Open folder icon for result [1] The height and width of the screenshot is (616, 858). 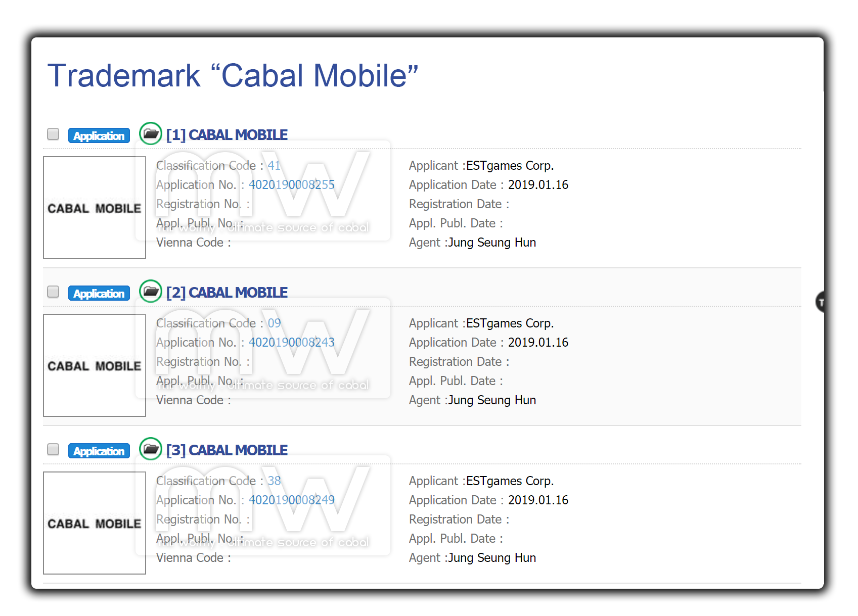tap(150, 134)
